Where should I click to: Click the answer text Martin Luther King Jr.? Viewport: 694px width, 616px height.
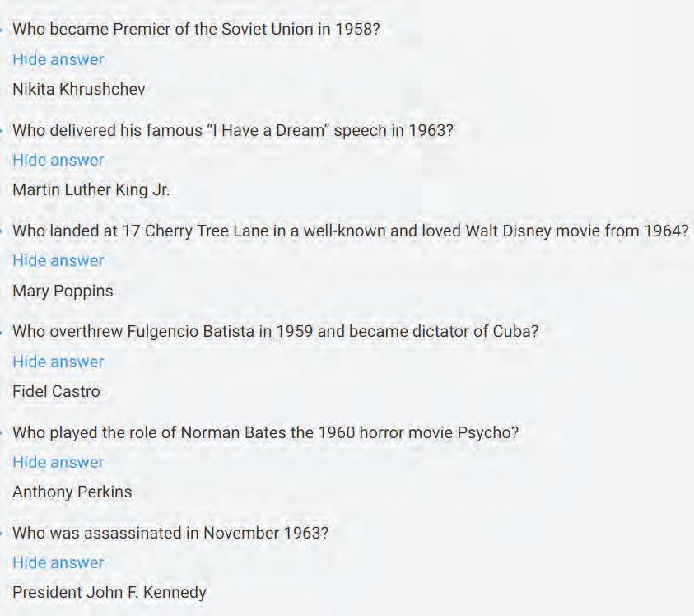[x=91, y=189]
